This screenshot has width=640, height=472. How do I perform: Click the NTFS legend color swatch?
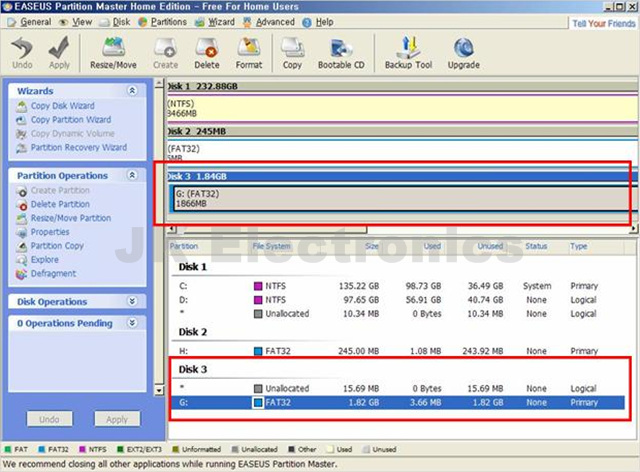[82, 450]
